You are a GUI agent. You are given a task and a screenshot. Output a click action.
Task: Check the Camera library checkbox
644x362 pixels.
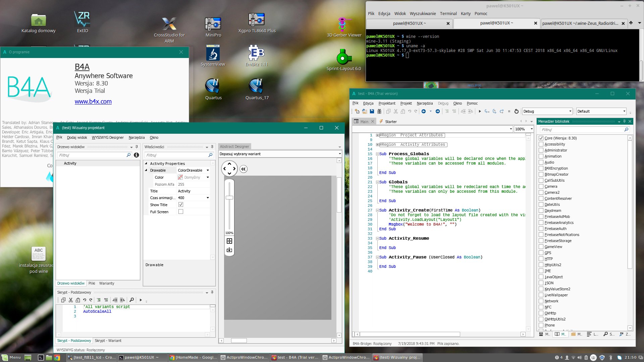point(541,186)
